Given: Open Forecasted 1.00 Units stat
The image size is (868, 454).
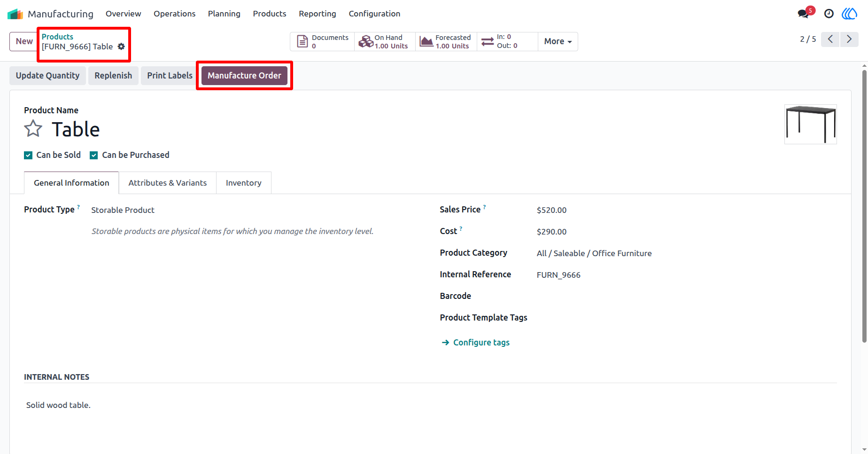Looking at the screenshot, I should (446, 41).
